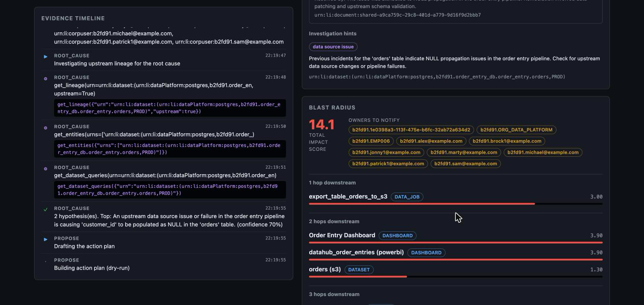This screenshot has height=305, width=644.
Task: Click the gear icon beside the get_dataset_queries entry
Action: click(46, 169)
